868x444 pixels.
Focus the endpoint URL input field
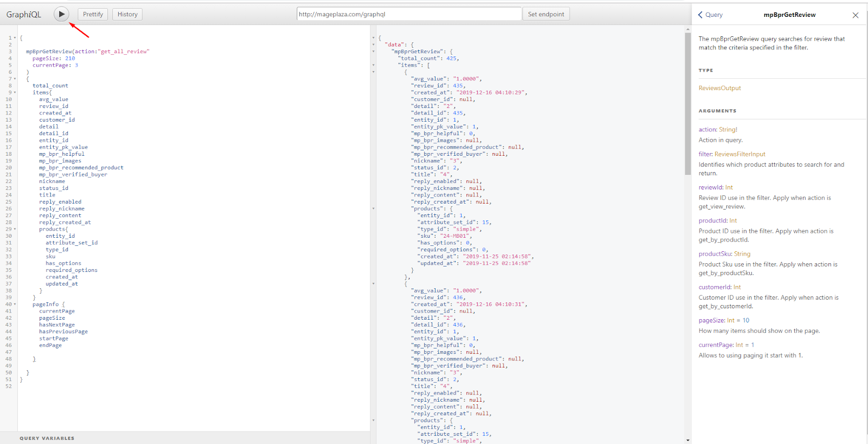point(409,14)
